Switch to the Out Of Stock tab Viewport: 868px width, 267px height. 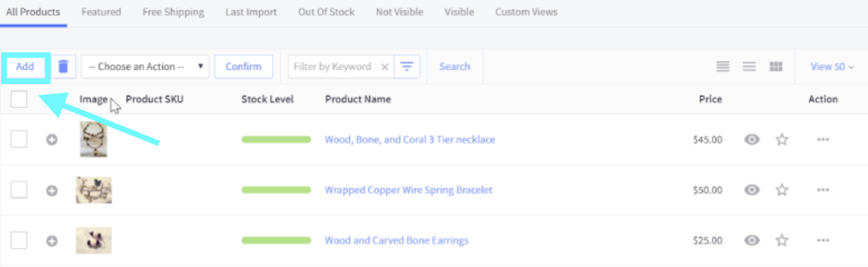point(326,12)
